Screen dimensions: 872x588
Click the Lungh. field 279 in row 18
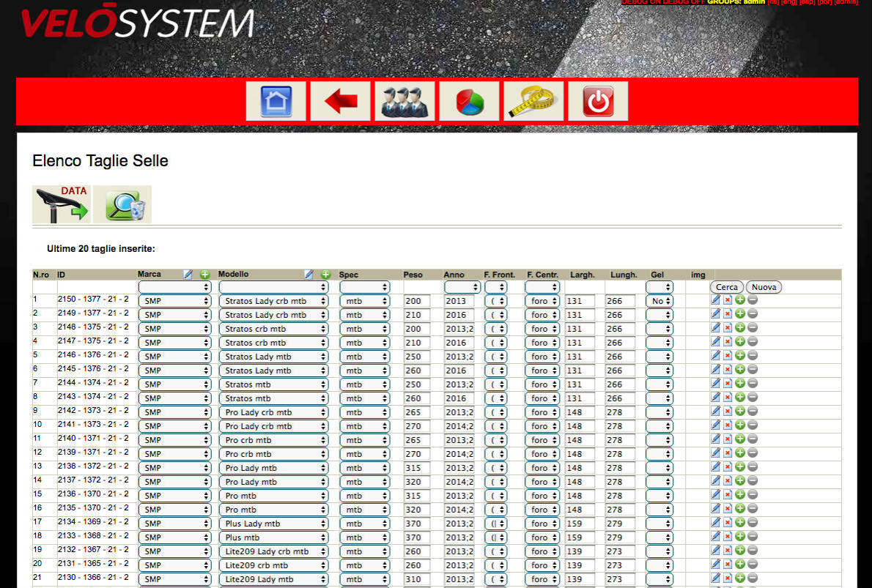click(x=620, y=537)
